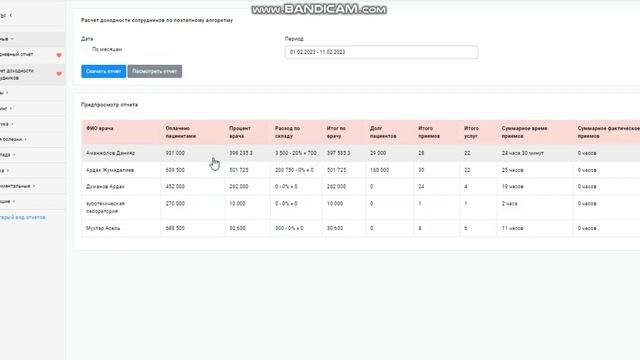
Task: Click the gray Посмотреть отчет button
Action: point(155,71)
